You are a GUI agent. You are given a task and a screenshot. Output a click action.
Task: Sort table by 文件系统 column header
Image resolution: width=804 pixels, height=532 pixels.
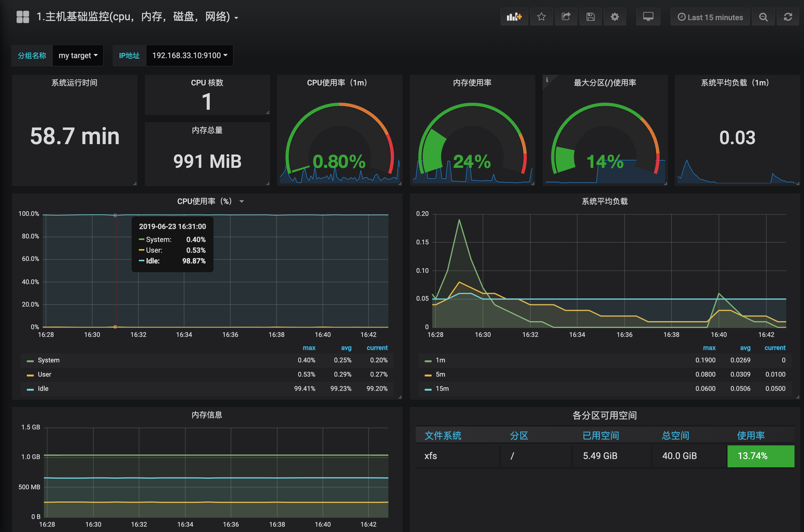(443, 435)
